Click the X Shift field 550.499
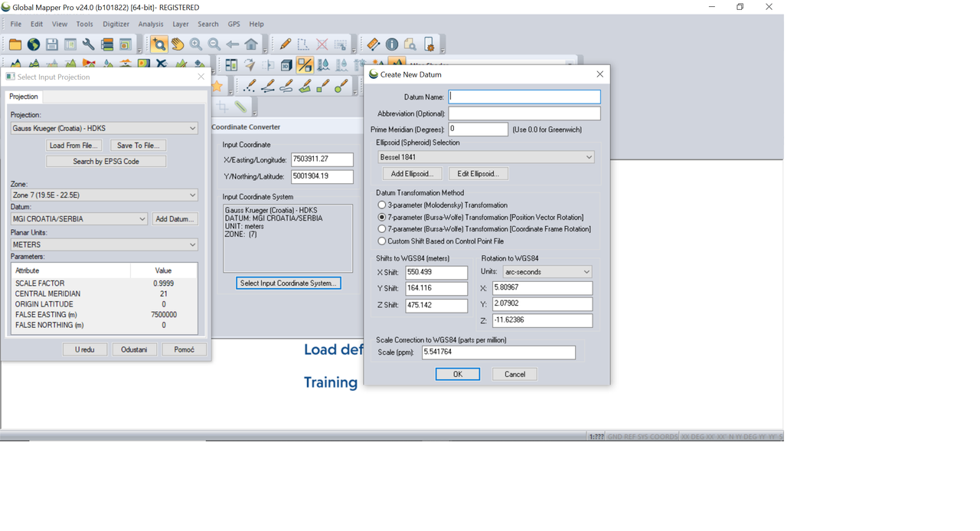Image resolution: width=980 pixels, height=531 pixels. [436, 273]
